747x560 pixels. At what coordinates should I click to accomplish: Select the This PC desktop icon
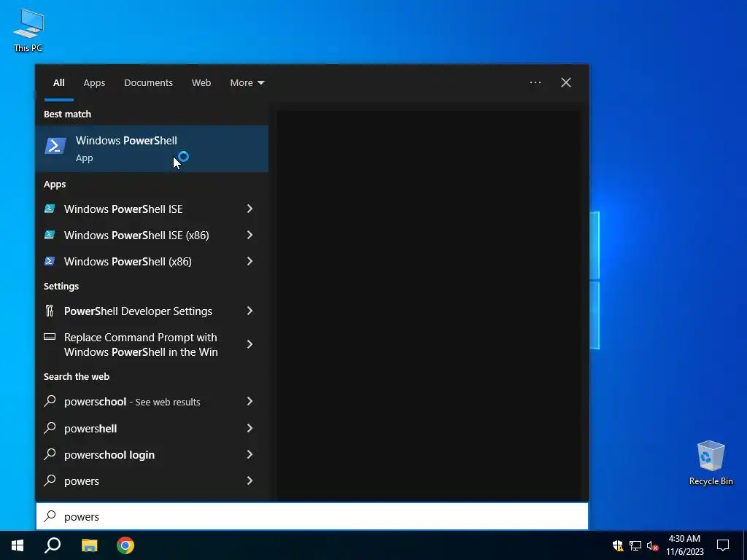point(28,31)
